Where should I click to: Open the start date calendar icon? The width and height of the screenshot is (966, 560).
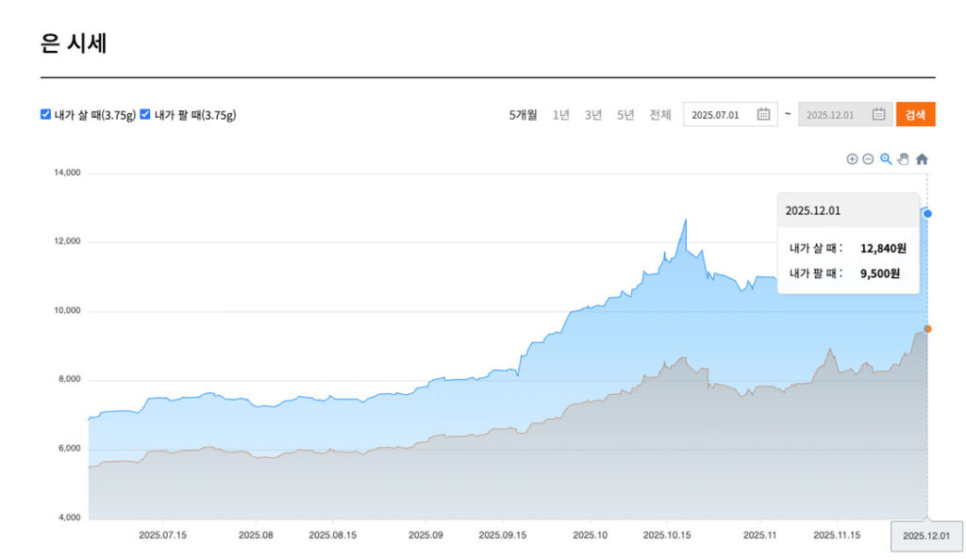point(763,115)
